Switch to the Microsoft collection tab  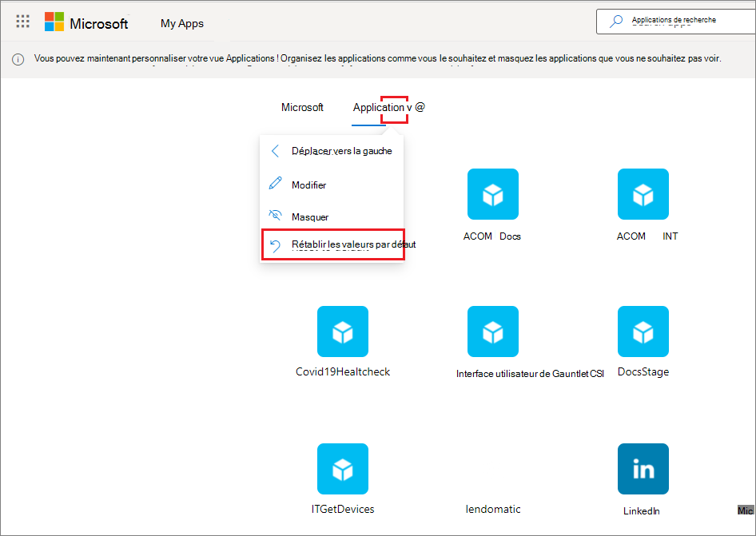coord(302,107)
